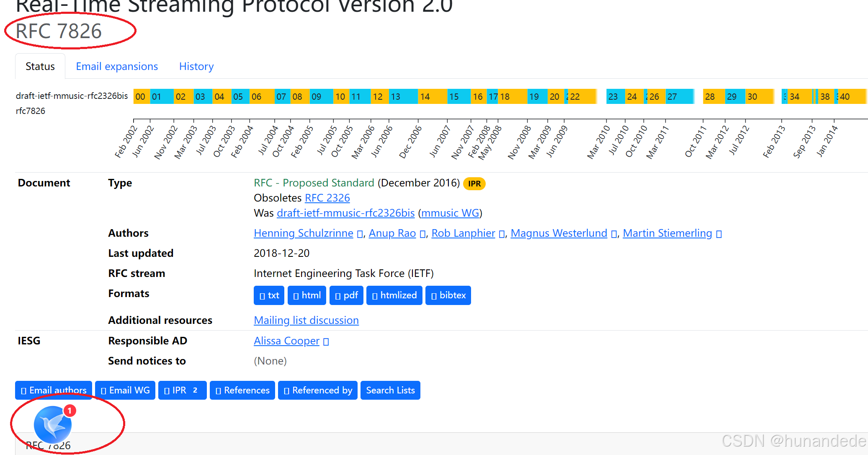Viewport: 868px width, 455px height.
Task: Click email icon after Martin Stiemerling
Action: (719, 234)
